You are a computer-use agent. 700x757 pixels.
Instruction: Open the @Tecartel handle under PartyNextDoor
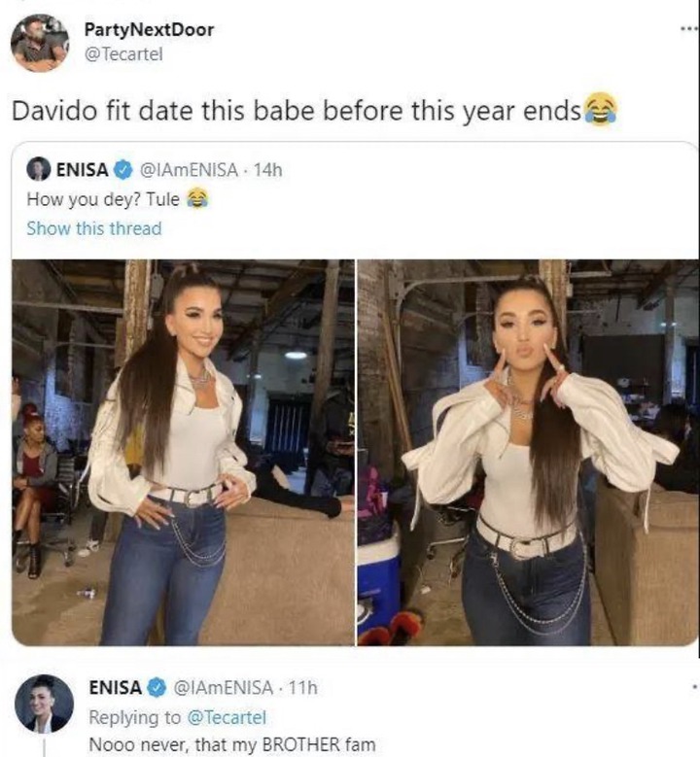(x=123, y=53)
